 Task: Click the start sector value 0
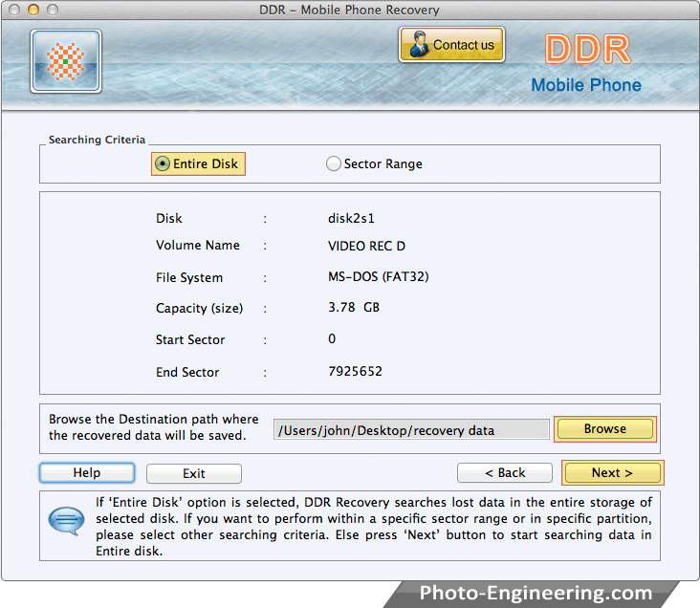(x=332, y=338)
